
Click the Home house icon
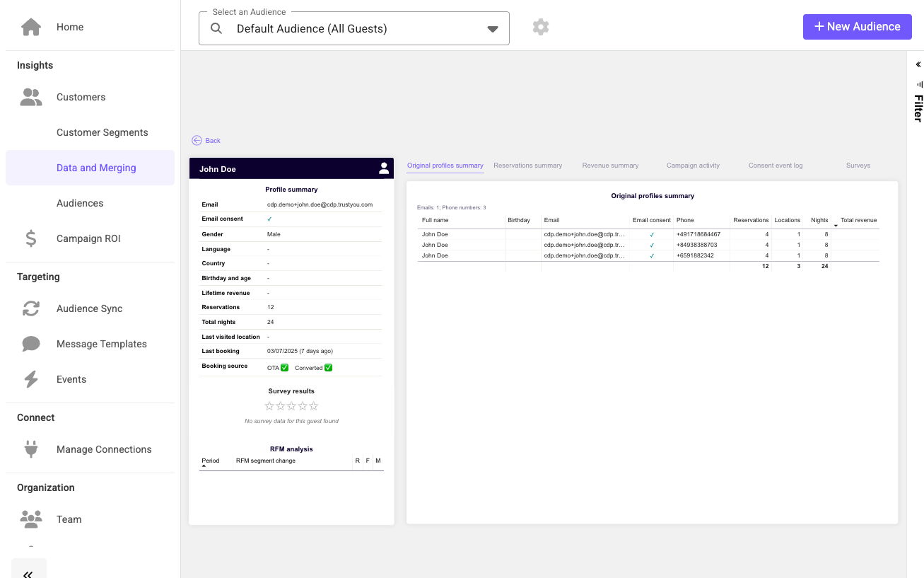tap(31, 27)
